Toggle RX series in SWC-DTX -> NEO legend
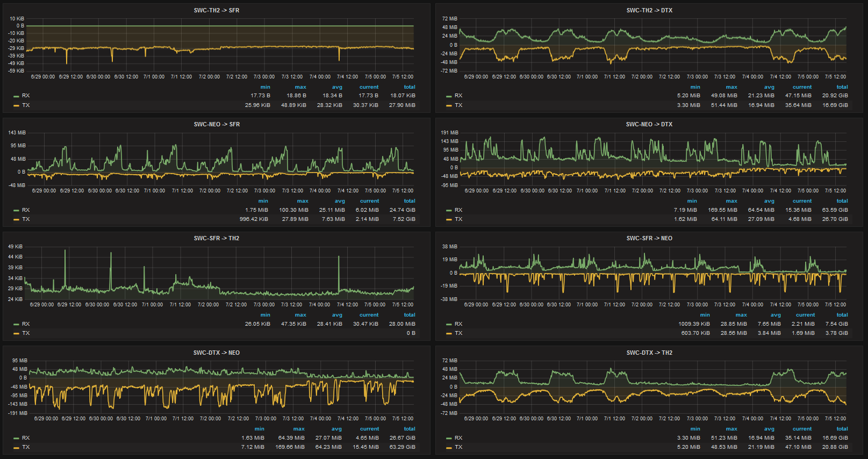 point(26,438)
